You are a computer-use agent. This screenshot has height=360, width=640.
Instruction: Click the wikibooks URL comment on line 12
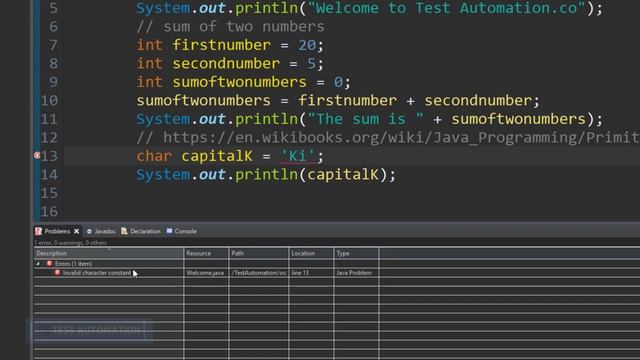coord(388,138)
